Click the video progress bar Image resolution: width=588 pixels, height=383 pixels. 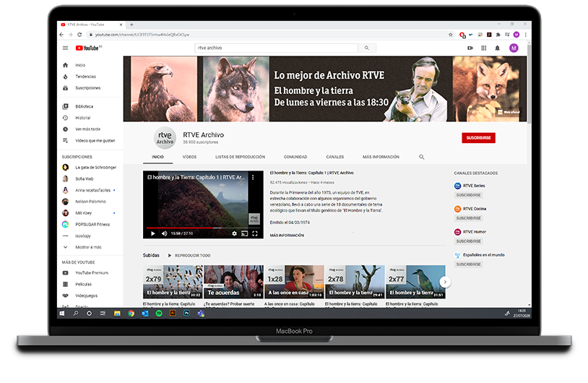202,228
